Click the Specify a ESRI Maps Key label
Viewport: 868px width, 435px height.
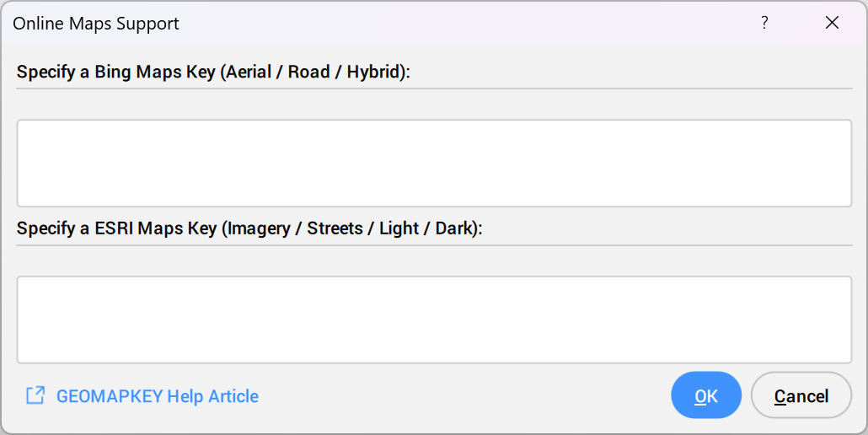pyautogui.click(x=249, y=228)
